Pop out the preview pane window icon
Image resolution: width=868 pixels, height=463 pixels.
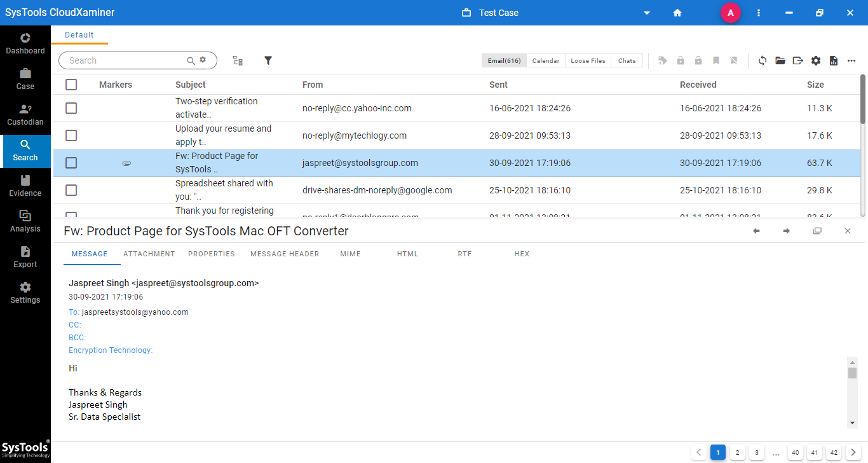[x=817, y=231]
